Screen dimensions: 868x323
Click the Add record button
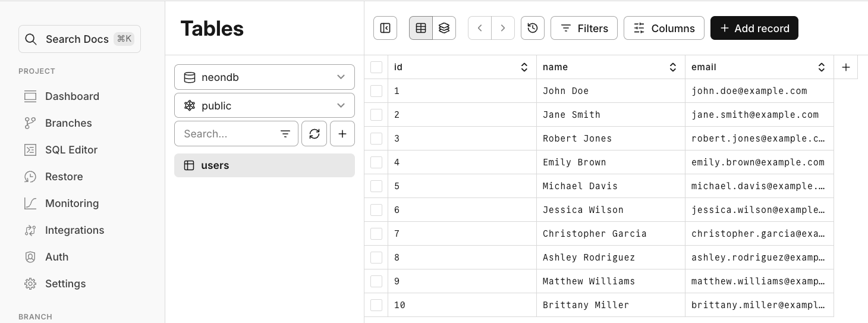(754, 28)
